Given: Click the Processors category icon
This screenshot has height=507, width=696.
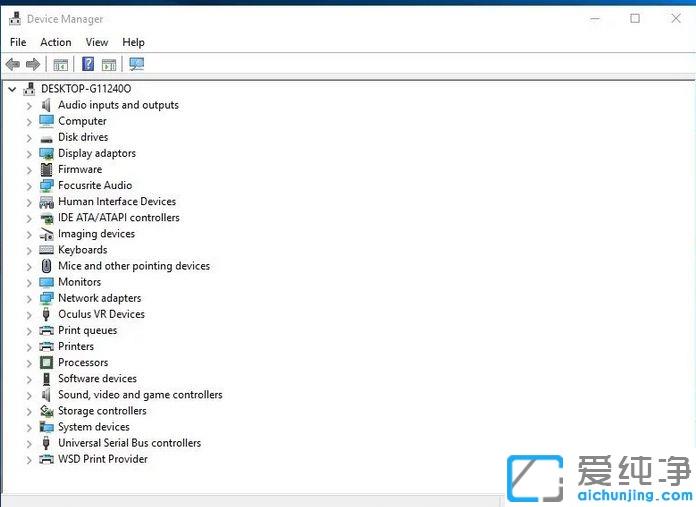Looking at the screenshot, I should click(46, 363).
